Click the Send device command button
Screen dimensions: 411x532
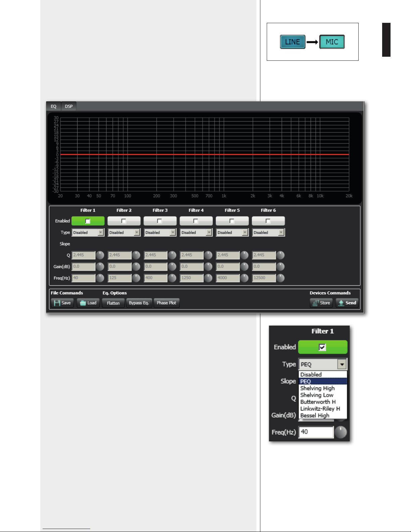347,303
